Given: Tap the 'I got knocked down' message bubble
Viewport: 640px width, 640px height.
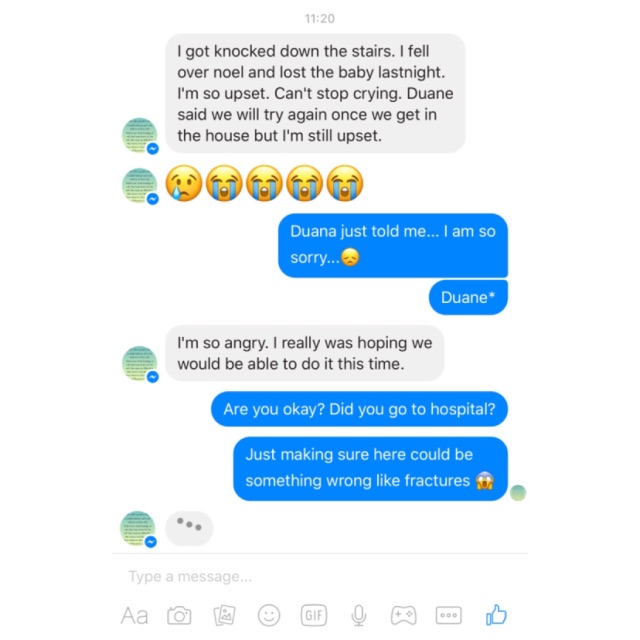Looking at the screenshot, I should pyautogui.click(x=315, y=93).
